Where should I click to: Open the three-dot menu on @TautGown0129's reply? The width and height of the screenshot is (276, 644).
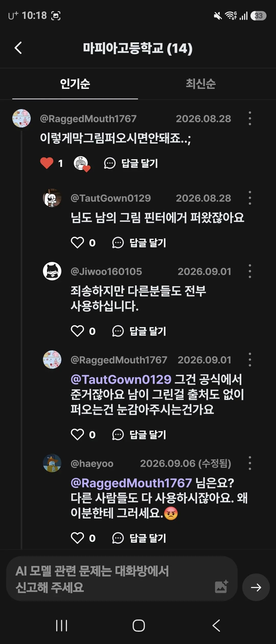[250, 198]
